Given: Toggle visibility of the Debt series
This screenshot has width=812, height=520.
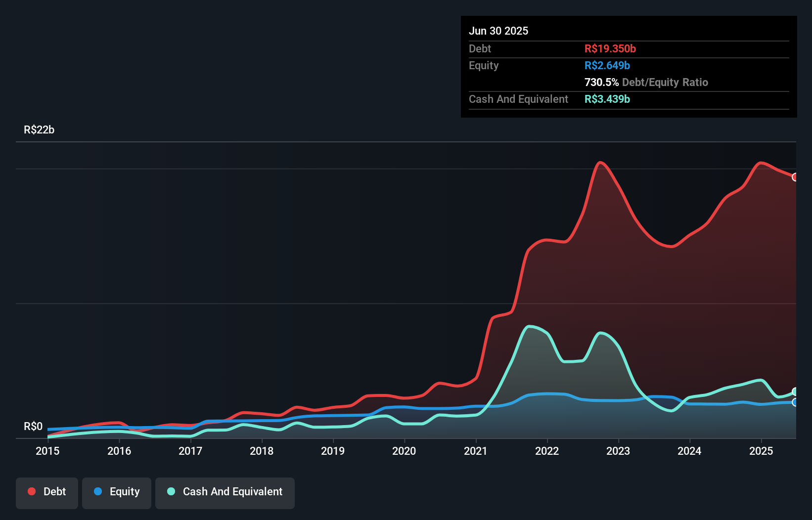Looking at the screenshot, I should click(x=47, y=491).
